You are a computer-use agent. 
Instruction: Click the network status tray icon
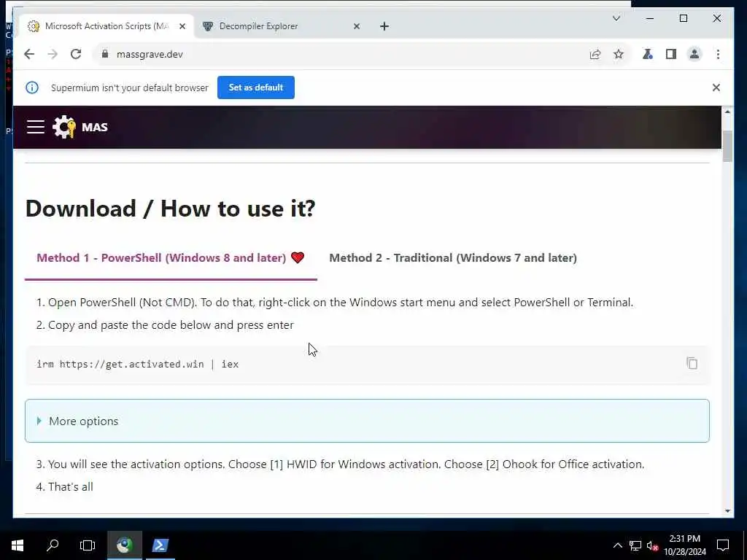click(x=635, y=545)
